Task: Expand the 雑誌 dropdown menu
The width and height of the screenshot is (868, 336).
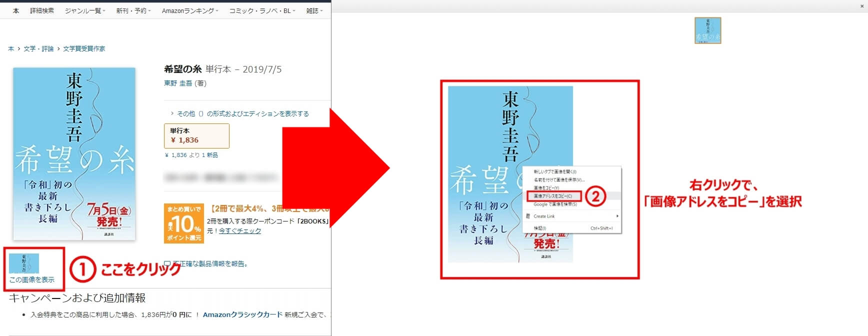Action: [314, 10]
